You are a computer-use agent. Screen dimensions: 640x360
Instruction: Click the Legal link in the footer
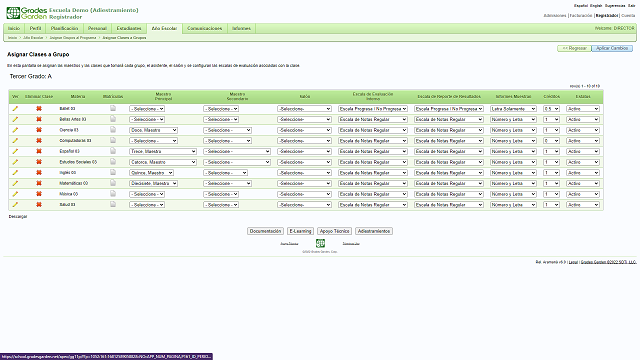click(573, 262)
